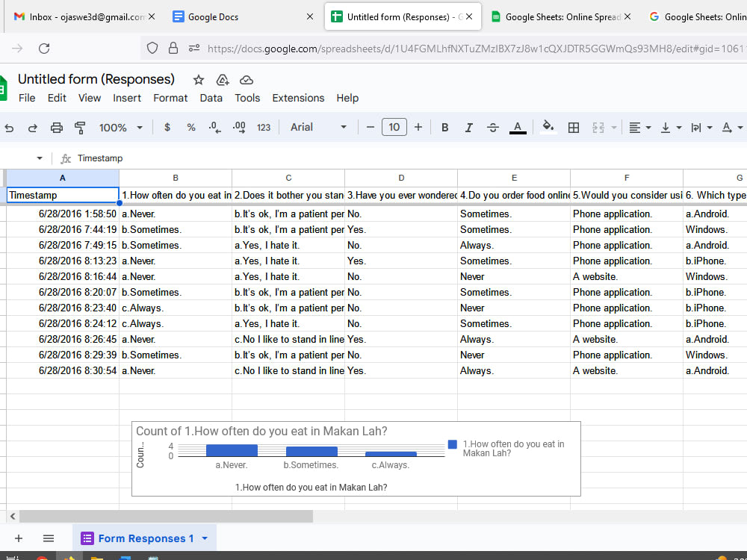Toggle bold formatting
Image resolution: width=747 pixels, height=560 pixels.
point(445,128)
